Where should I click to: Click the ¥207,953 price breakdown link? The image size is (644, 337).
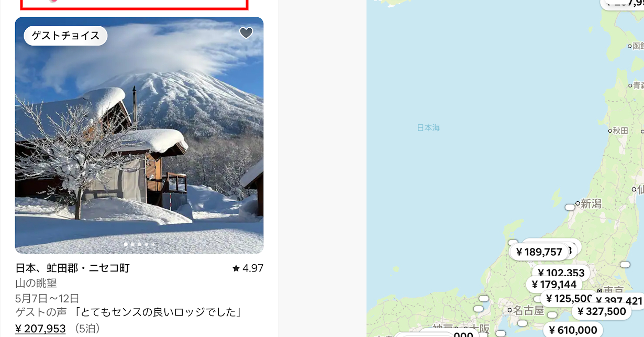pos(40,329)
